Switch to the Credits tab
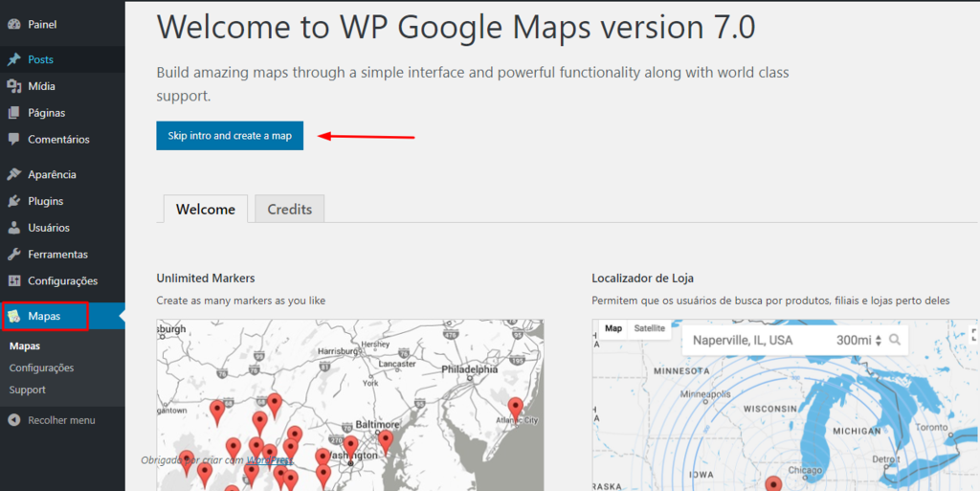Viewport: 980px width, 491px height. pos(289,209)
